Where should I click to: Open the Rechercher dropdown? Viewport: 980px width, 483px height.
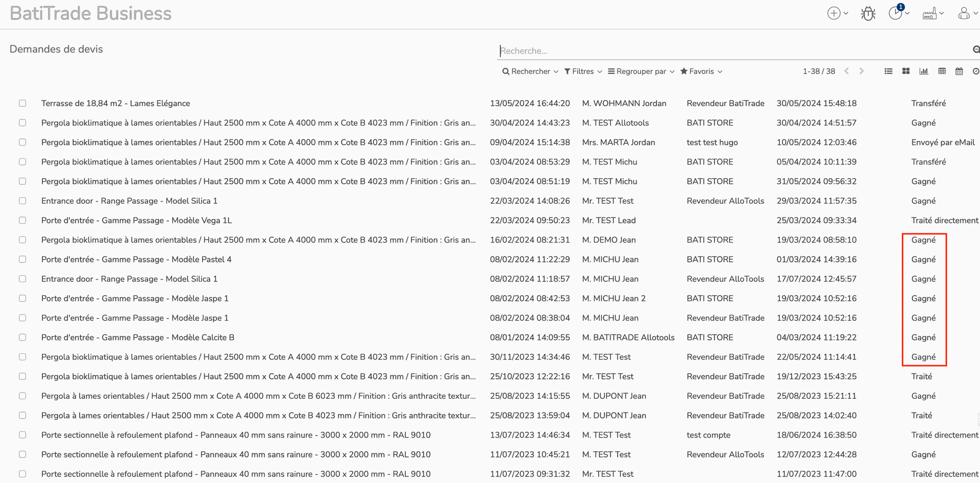click(530, 71)
